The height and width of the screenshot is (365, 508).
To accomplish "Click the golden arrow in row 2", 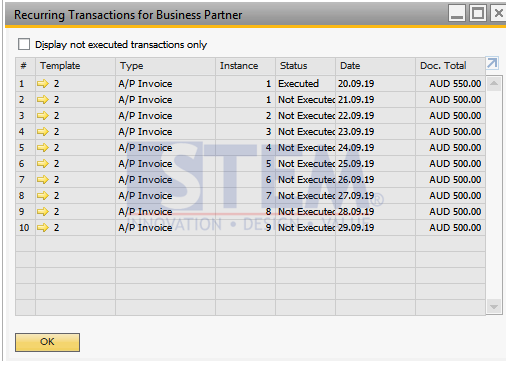I will [43, 100].
